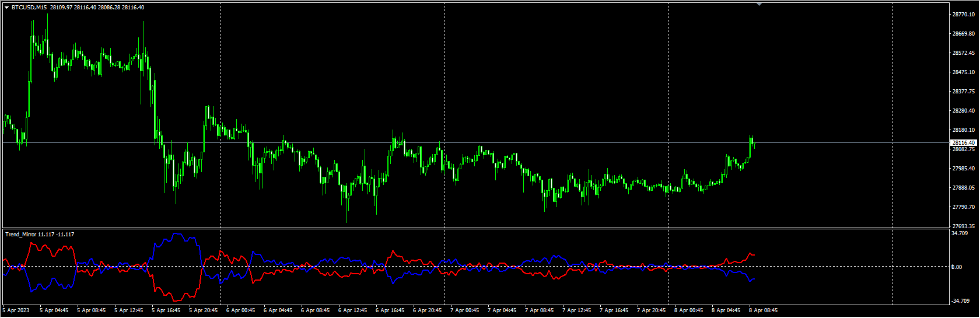Click the 28280.40 price scale label
This screenshot has width=980, height=318.
(963, 111)
